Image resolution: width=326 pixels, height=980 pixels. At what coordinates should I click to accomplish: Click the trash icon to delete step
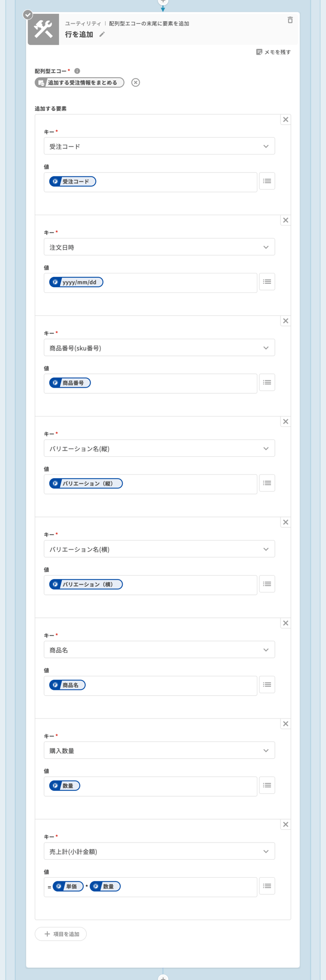(x=290, y=20)
